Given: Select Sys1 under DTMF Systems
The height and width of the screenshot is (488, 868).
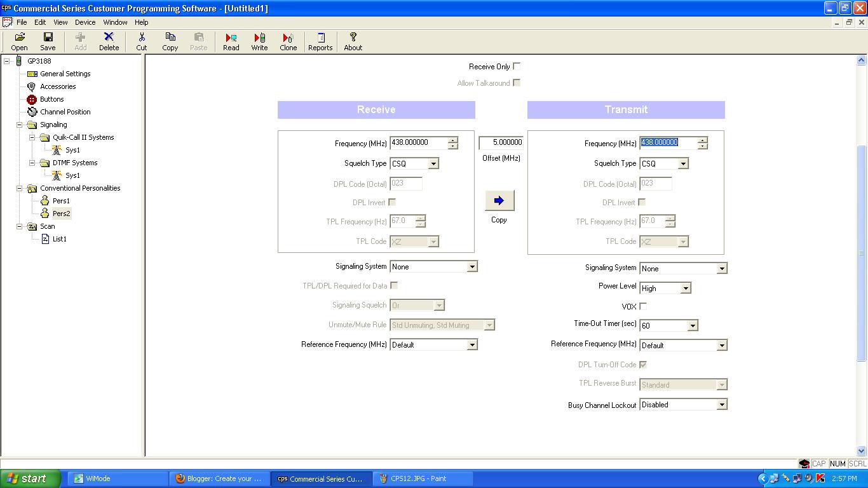Looking at the screenshot, I should point(72,175).
